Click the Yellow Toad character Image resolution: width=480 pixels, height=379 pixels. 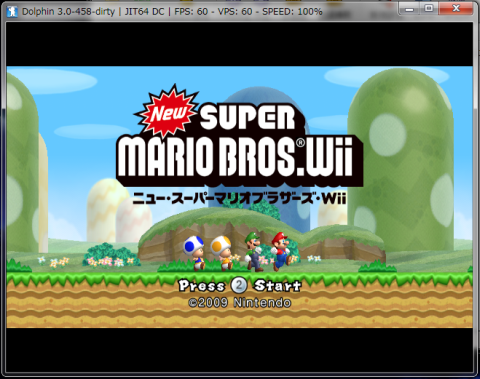tap(222, 253)
